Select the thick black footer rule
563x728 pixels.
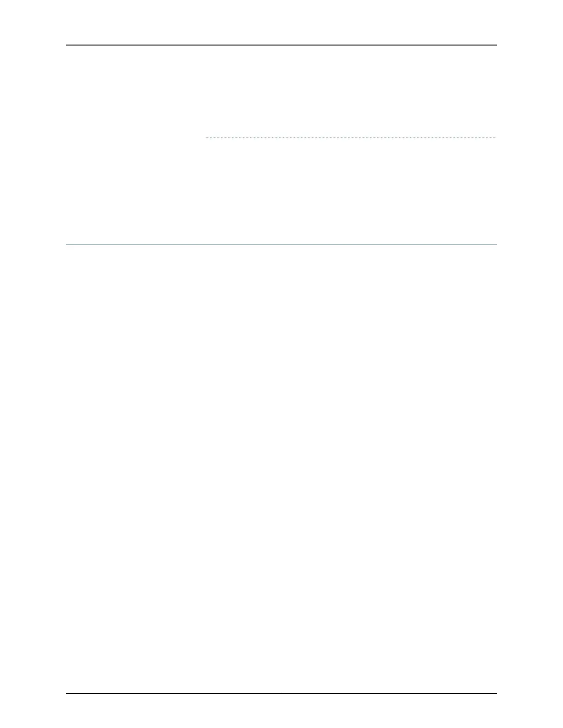point(281,694)
